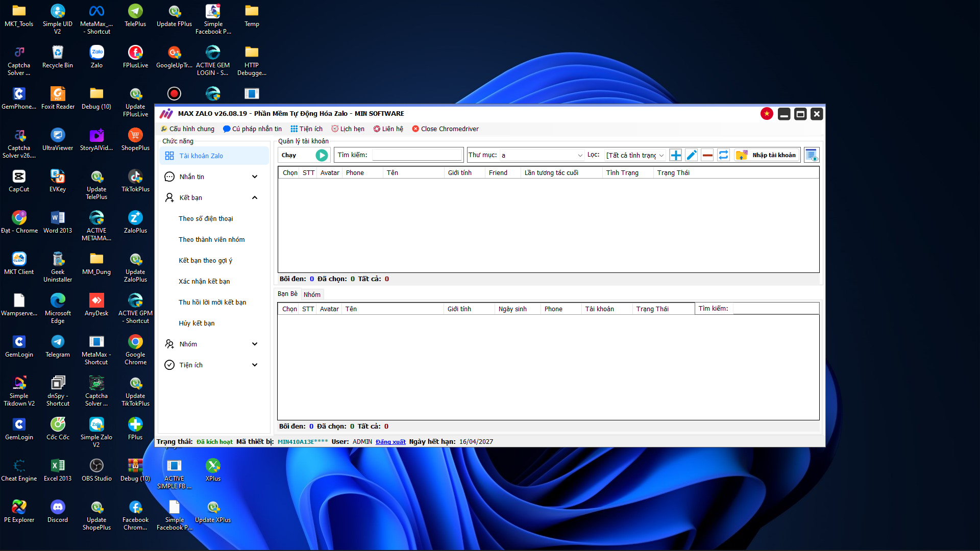Open the column display settings icon at the toolbar end

[x=812, y=155]
